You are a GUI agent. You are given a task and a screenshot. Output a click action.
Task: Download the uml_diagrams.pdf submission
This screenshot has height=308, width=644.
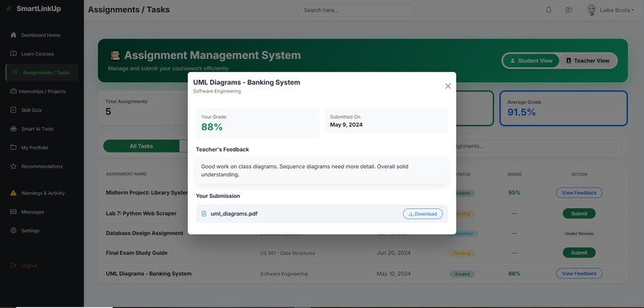(x=423, y=214)
